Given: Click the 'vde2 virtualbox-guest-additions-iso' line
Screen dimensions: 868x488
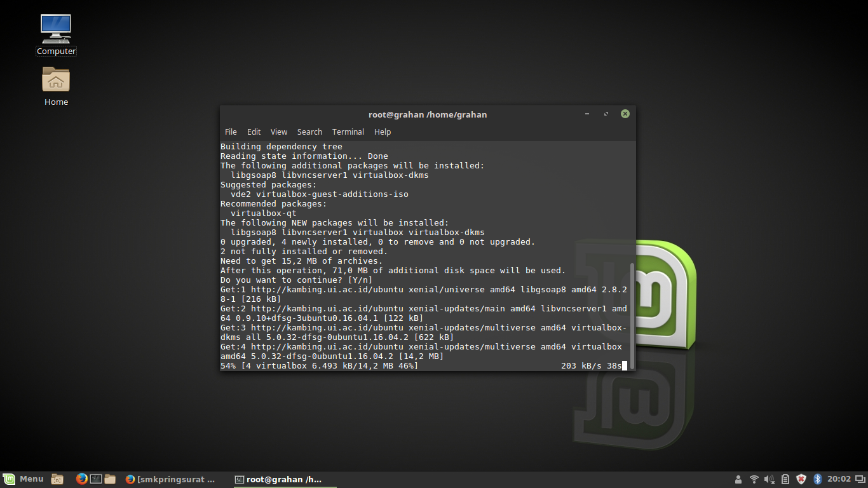Looking at the screenshot, I should point(320,194).
